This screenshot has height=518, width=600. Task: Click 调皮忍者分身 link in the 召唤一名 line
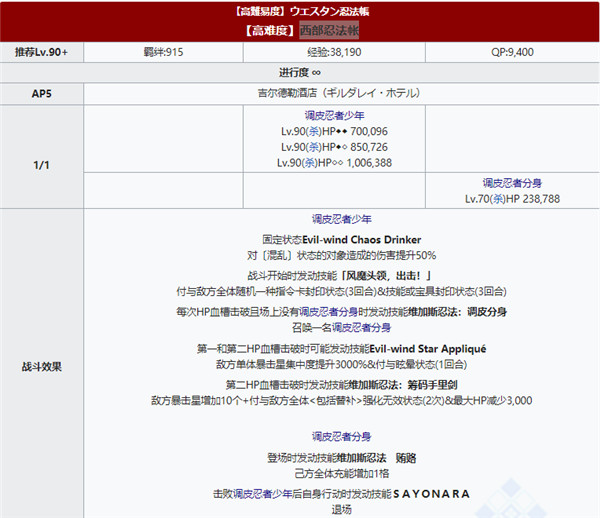pyautogui.click(x=352, y=326)
